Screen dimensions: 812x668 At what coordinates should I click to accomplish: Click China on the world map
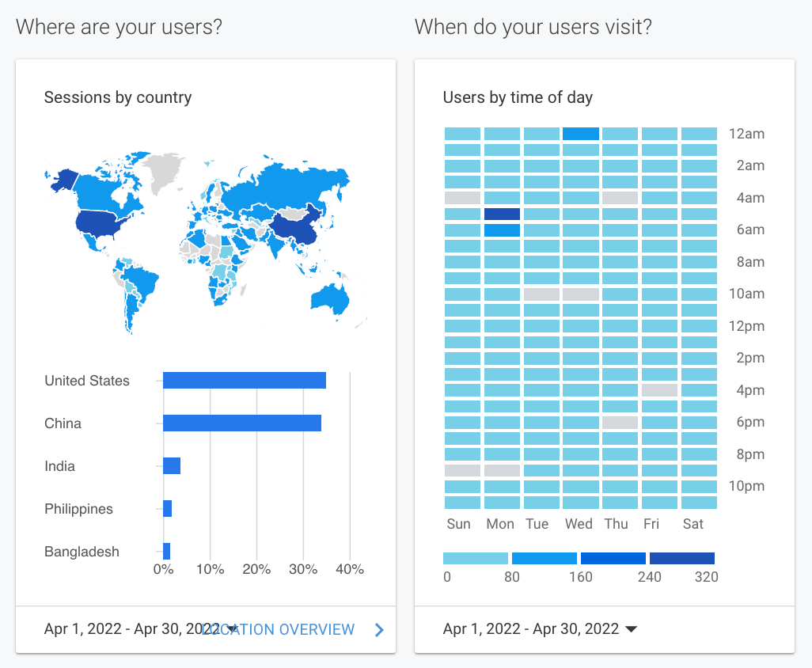[294, 227]
